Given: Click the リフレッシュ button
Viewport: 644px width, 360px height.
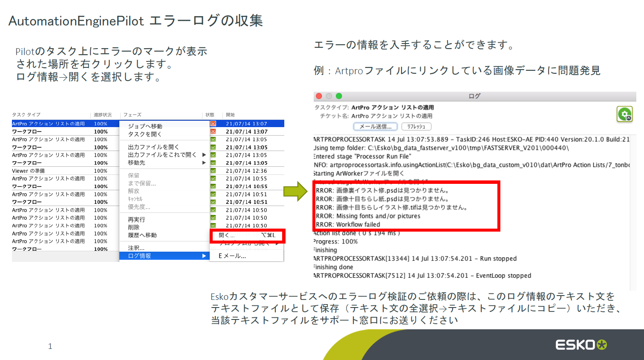Looking at the screenshot, I should pyautogui.click(x=416, y=126).
